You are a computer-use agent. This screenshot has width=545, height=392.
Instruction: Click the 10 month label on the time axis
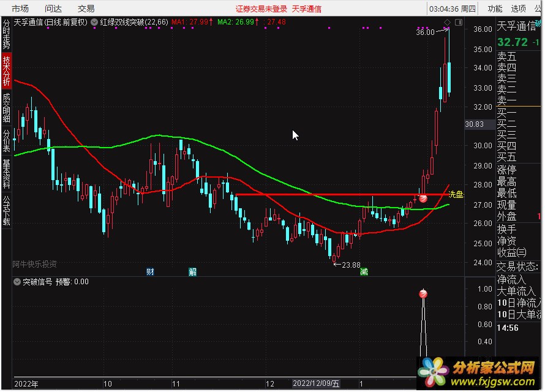(x=108, y=384)
